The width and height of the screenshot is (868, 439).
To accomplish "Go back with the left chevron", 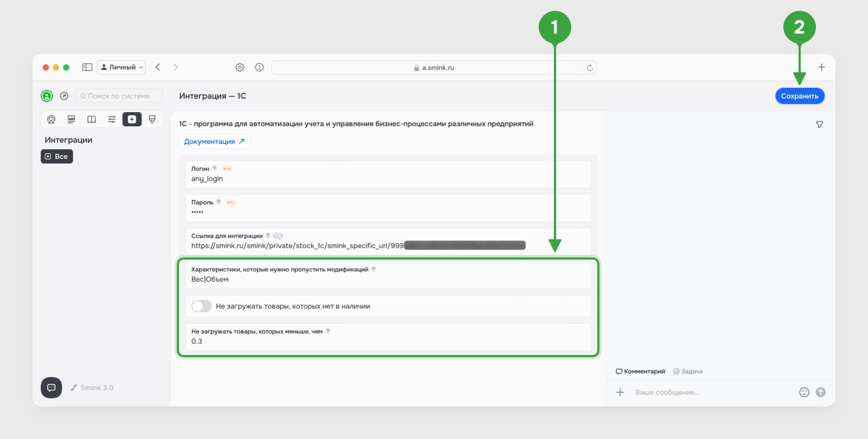I will pos(158,67).
